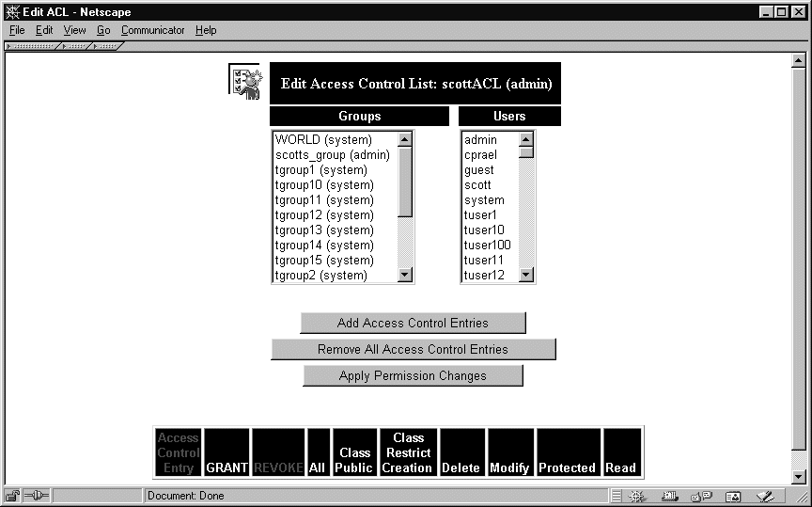
Task: Expand the widest collapsed toolbar tab
Action: (31, 46)
